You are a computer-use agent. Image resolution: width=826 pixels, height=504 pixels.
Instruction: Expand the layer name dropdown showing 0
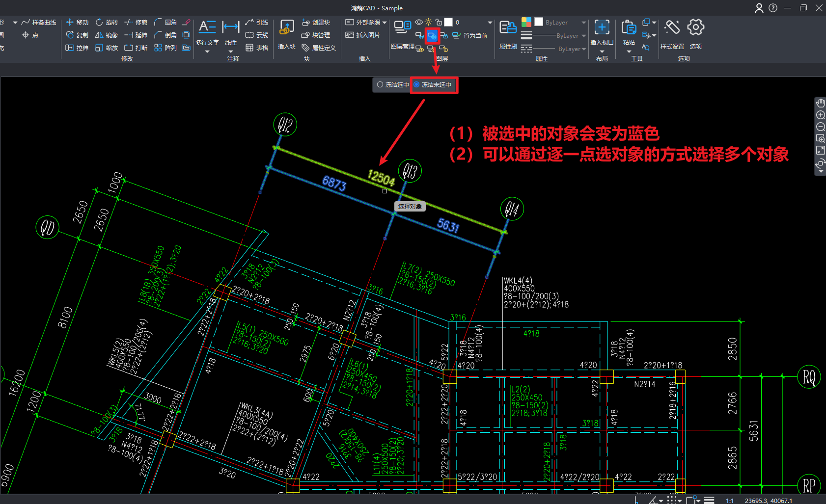pyautogui.click(x=490, y=23)
